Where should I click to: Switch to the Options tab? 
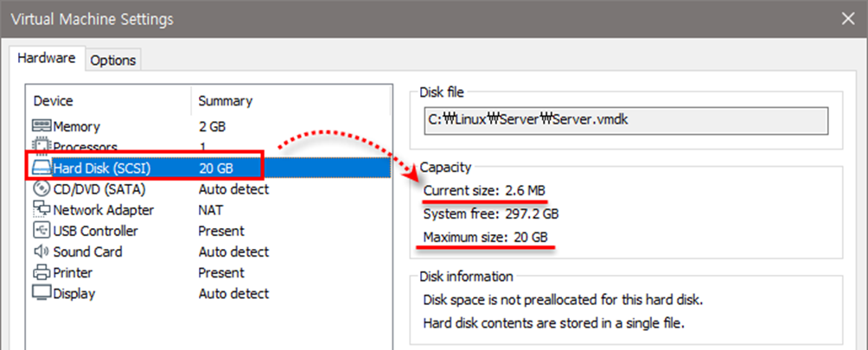point(113,60)
